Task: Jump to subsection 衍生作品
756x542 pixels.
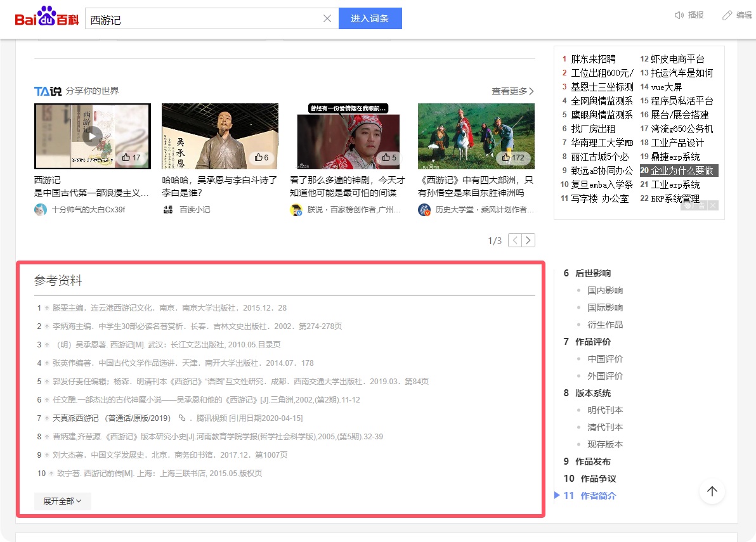Action: click(605, 325)
